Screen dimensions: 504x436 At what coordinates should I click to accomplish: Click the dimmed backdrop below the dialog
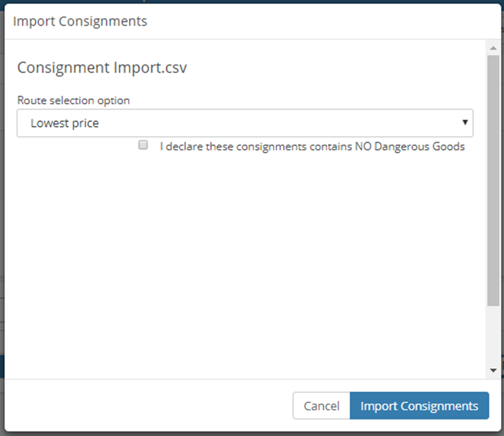pos(252,434)
